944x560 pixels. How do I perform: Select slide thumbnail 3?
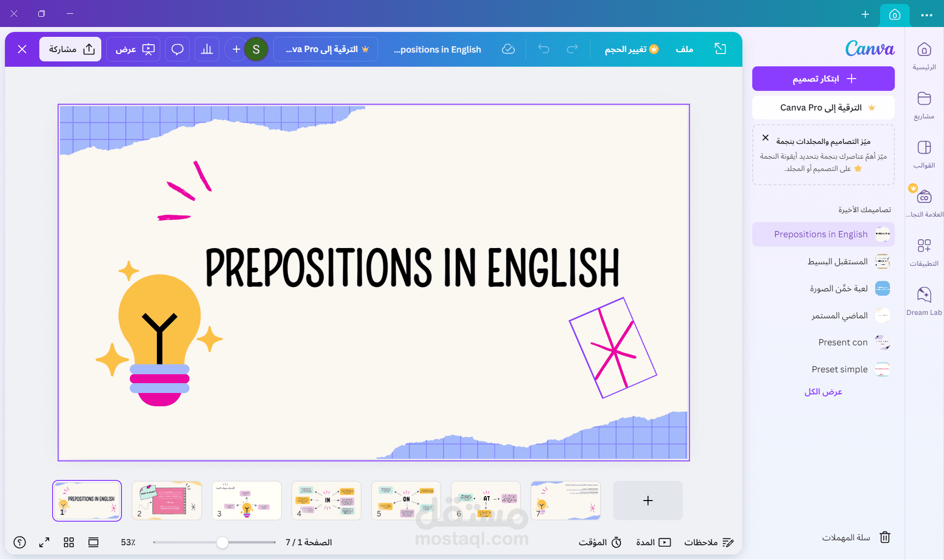point(246,501)
